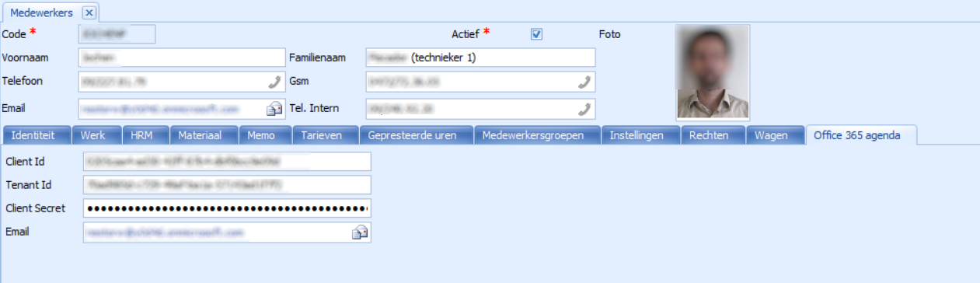
Task: Click the mail icon in the top Email field
Action: pos(274,109)
